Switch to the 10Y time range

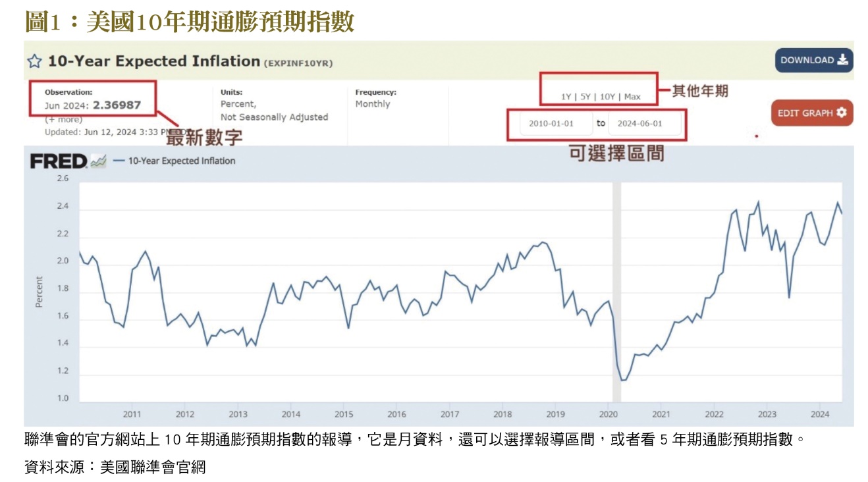607,97
